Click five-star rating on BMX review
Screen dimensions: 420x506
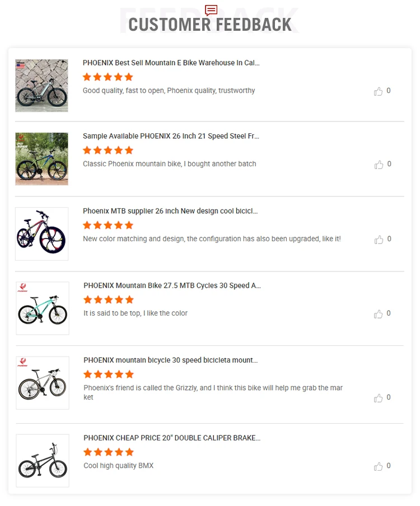coord(109,452)
